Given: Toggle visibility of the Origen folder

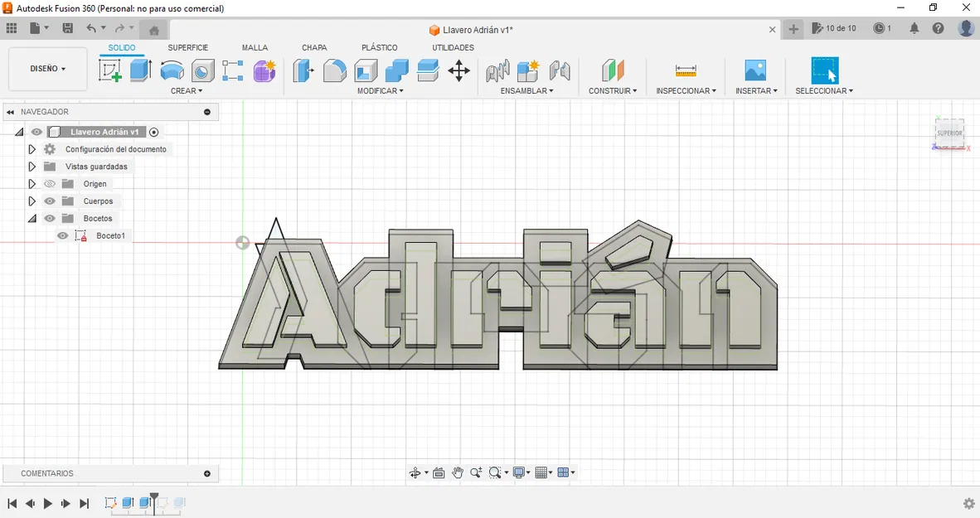Looking at the screenshot, I should point(49,183).
